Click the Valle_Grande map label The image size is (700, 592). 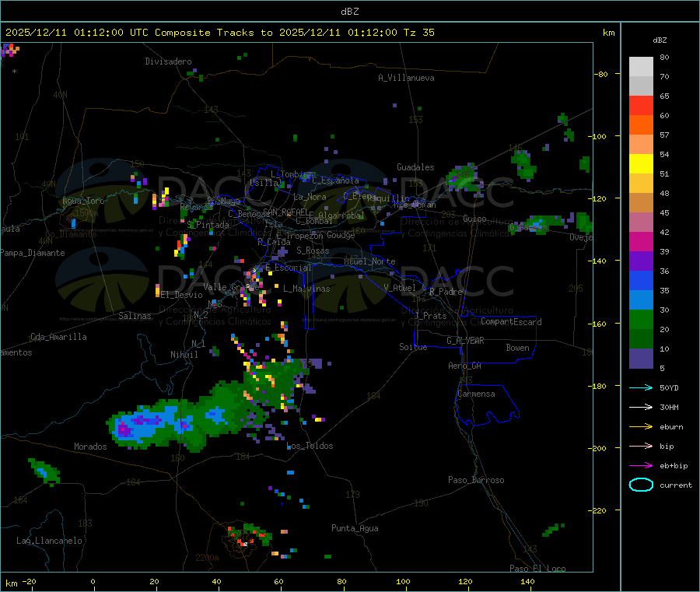pos(231,287)
